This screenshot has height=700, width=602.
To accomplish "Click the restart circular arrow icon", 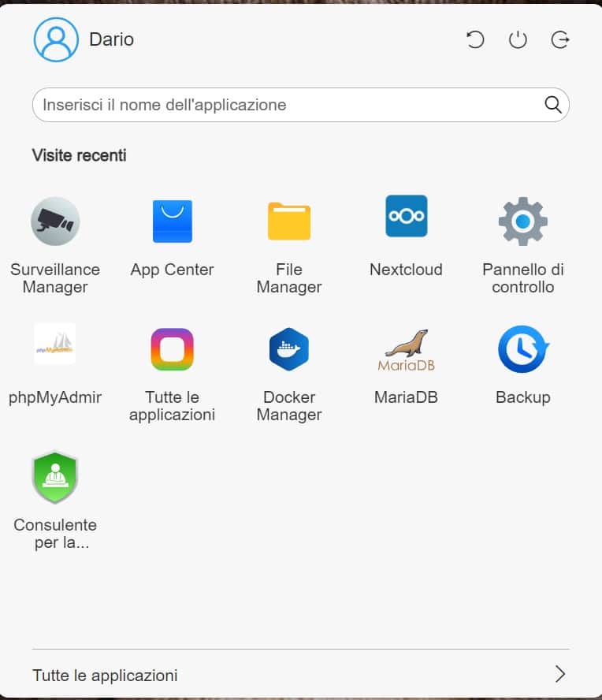I will [475, 39].
